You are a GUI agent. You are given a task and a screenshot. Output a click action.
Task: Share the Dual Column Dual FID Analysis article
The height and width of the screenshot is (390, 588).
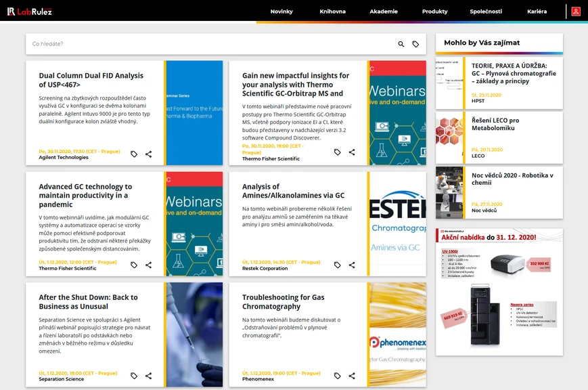tap(148, 154)
